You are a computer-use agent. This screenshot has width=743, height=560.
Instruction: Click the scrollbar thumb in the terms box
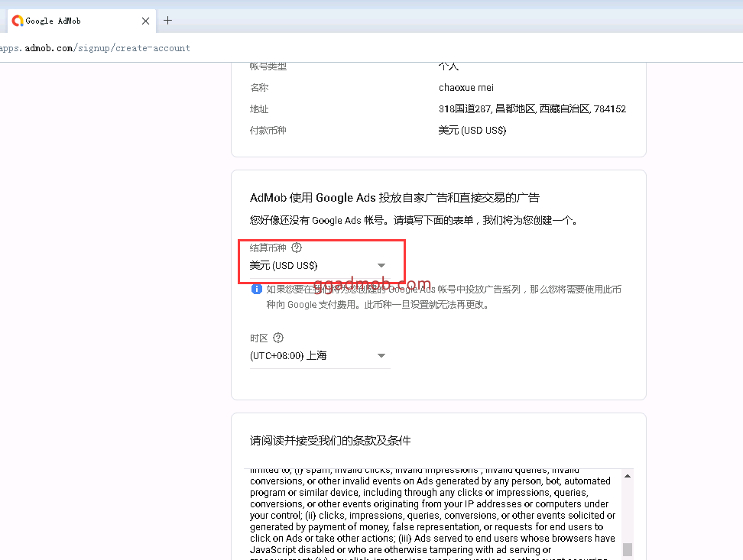pos(628,549)
